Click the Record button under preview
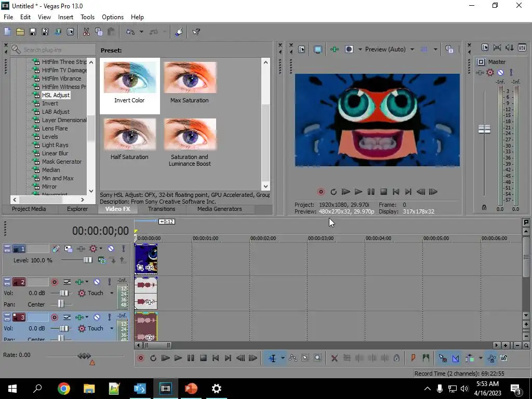Image resolution: width=532 pixels, height=399 pixels. 321,192
